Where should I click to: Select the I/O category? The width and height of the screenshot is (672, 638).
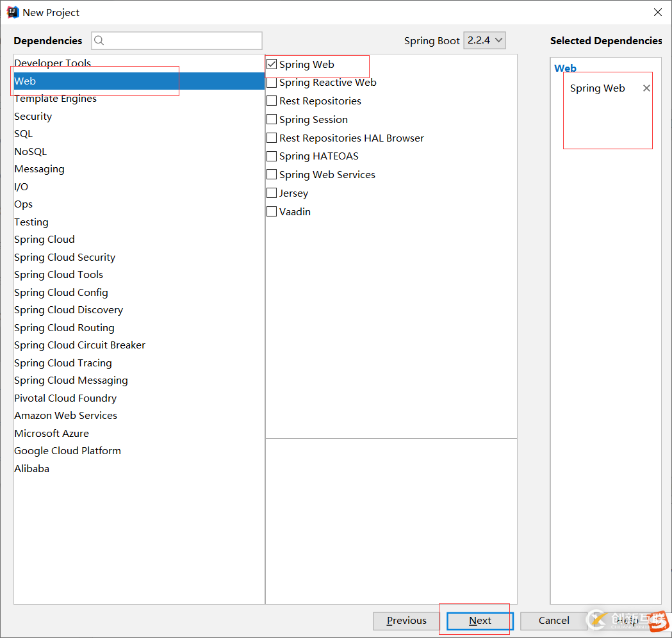coord(139,186)
